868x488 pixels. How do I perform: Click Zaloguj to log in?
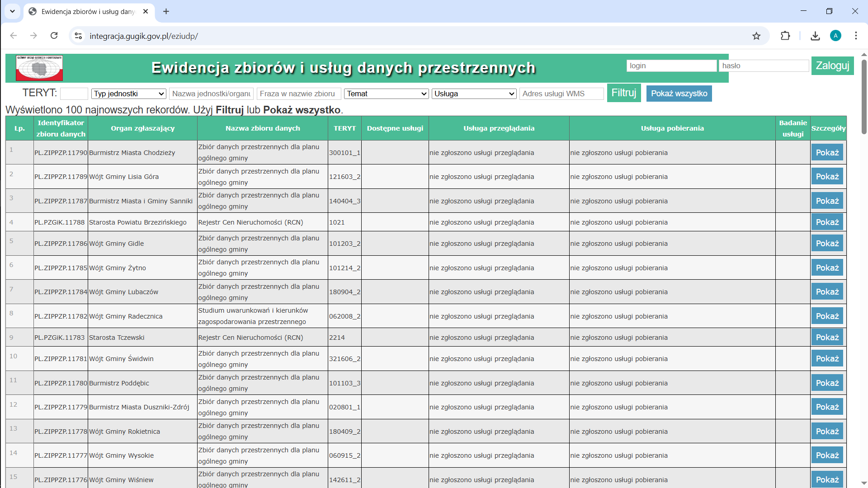coord(832,66)
